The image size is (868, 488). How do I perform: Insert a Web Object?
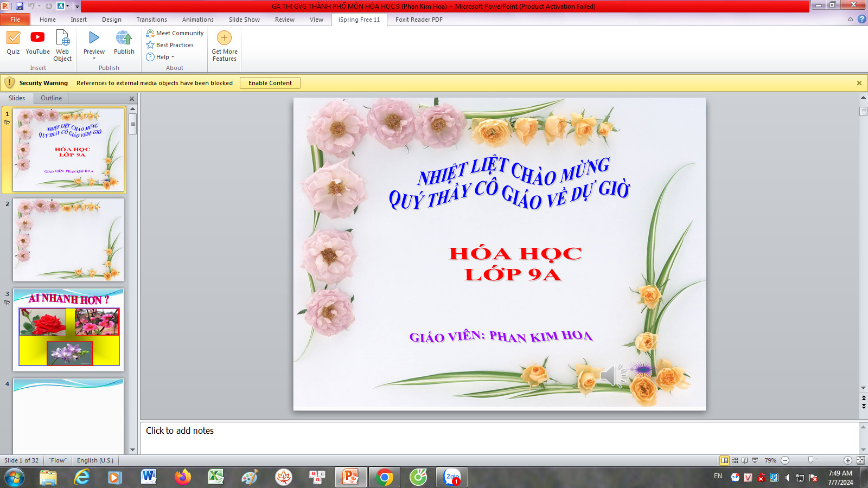coord(62,45)
